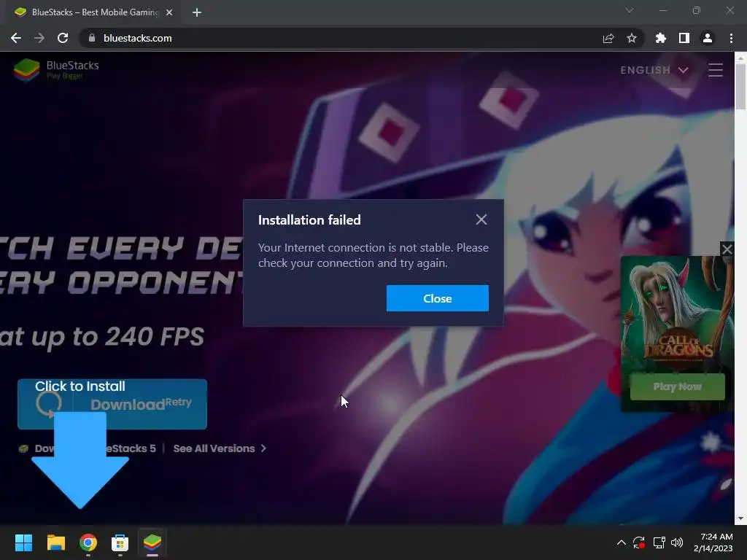View site info via padlock icon
747x560 pixels.
tap(92, 38)
